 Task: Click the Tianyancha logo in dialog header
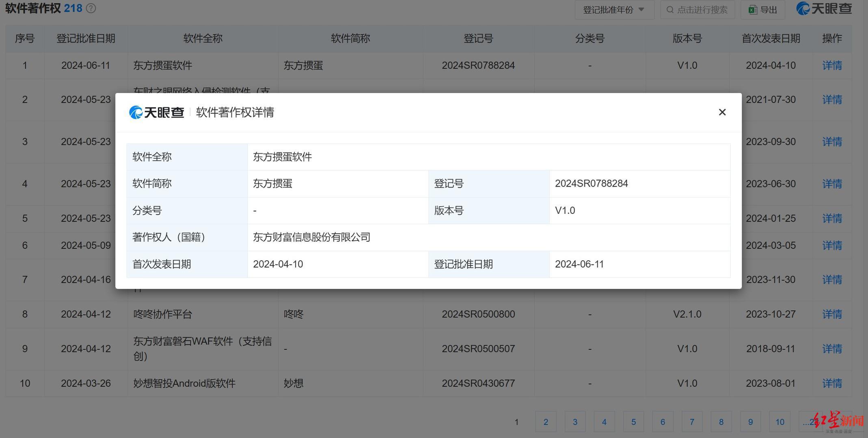[x=157, y=112]
